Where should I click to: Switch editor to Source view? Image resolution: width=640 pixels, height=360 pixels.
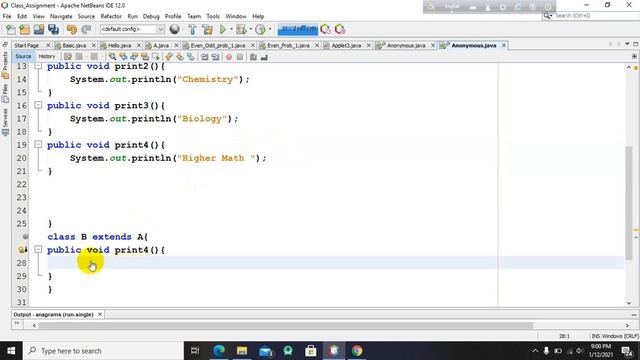pyautogui.click(x=23, y=57)
